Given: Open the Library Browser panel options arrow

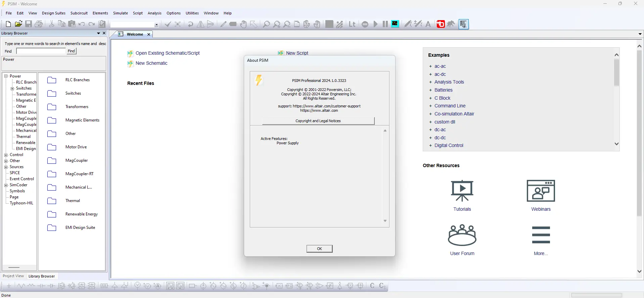Looking at the screenshot, I should click(98, 33).
